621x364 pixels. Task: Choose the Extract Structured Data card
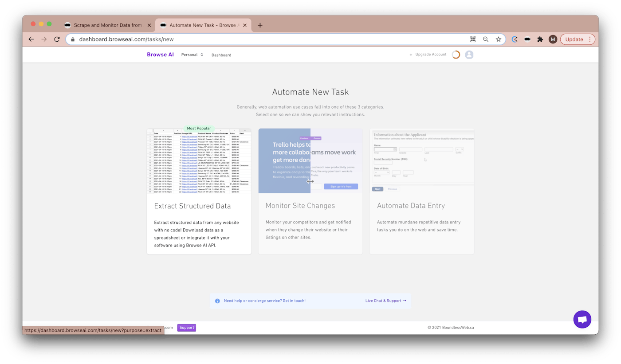click(x=199, y=192)
